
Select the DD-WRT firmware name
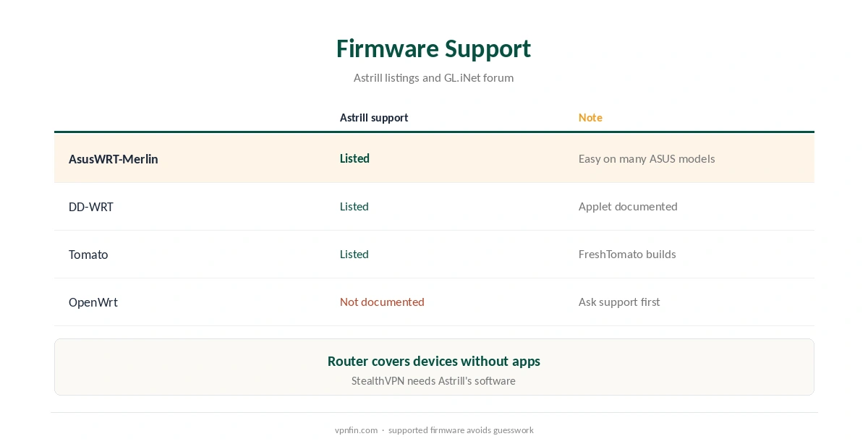click(91, 207)
